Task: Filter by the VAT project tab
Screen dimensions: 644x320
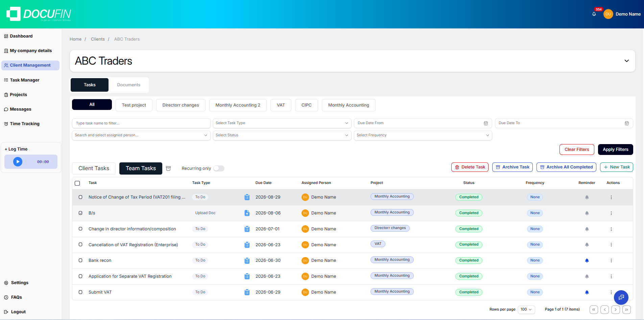Action: [281, 105]
